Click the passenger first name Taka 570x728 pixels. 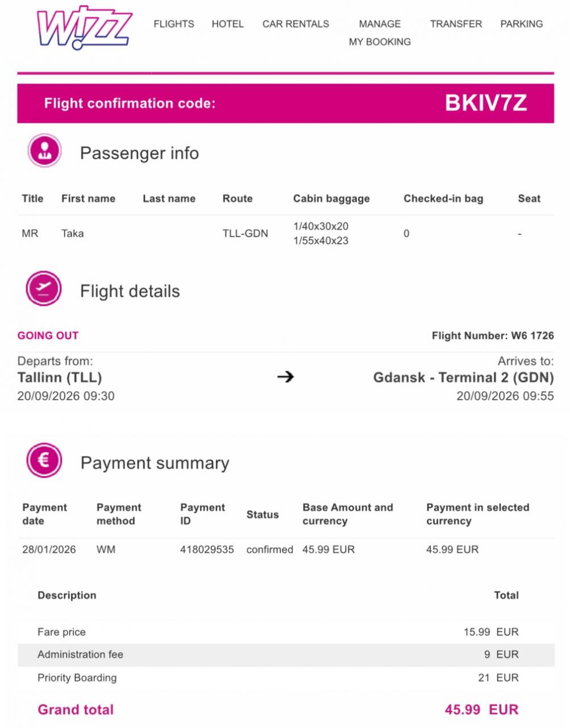[x=72, y=233]
